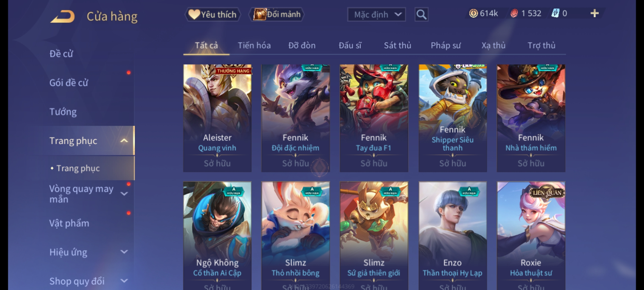Viewport: 644px width, 290px height.
Task: Open Tướng in the sidebar
Action: tap(63, 112)
